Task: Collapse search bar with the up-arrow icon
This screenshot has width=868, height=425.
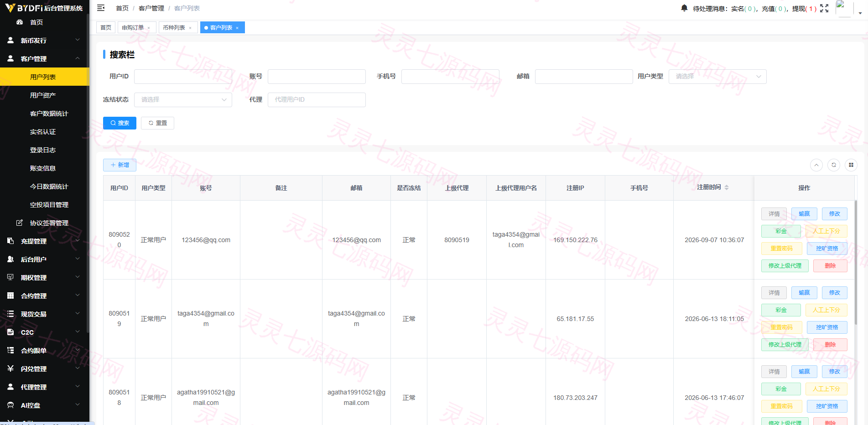Action: pos(816,165)
